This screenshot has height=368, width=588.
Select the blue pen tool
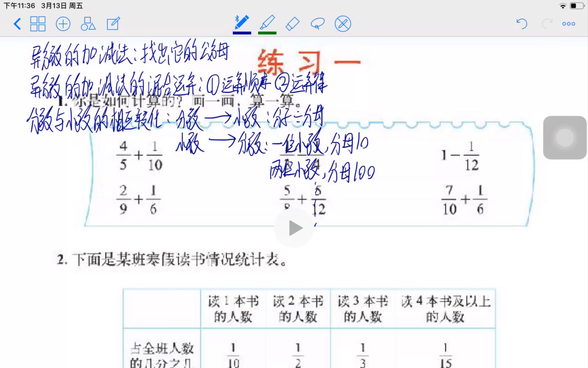coord(242,22)
